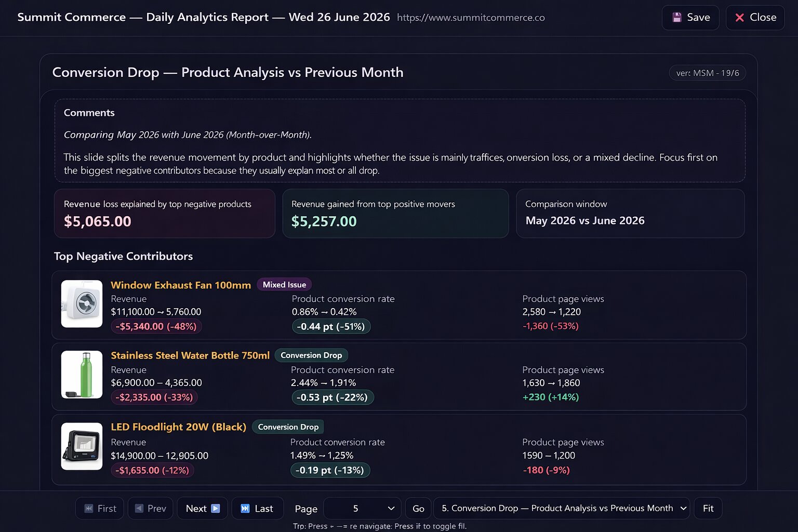The width and height of the screenshot is (798, 532).
Task: Click the +230 (+14%) page views change
Action: click(551, 397)
